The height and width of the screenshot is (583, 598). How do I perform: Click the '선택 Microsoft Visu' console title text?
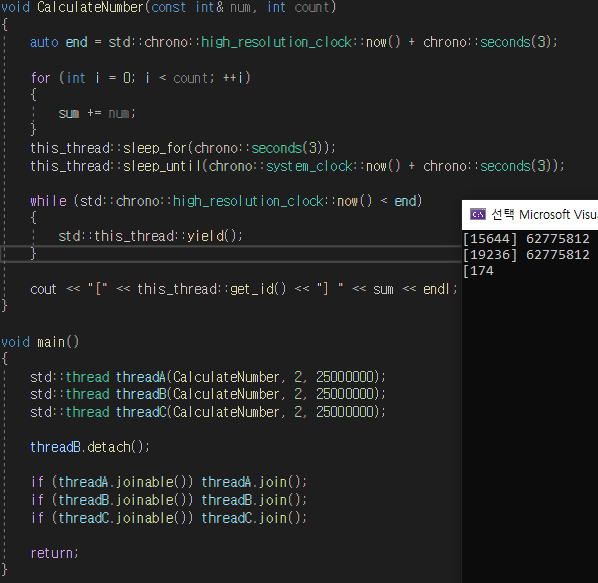(545, 215)
